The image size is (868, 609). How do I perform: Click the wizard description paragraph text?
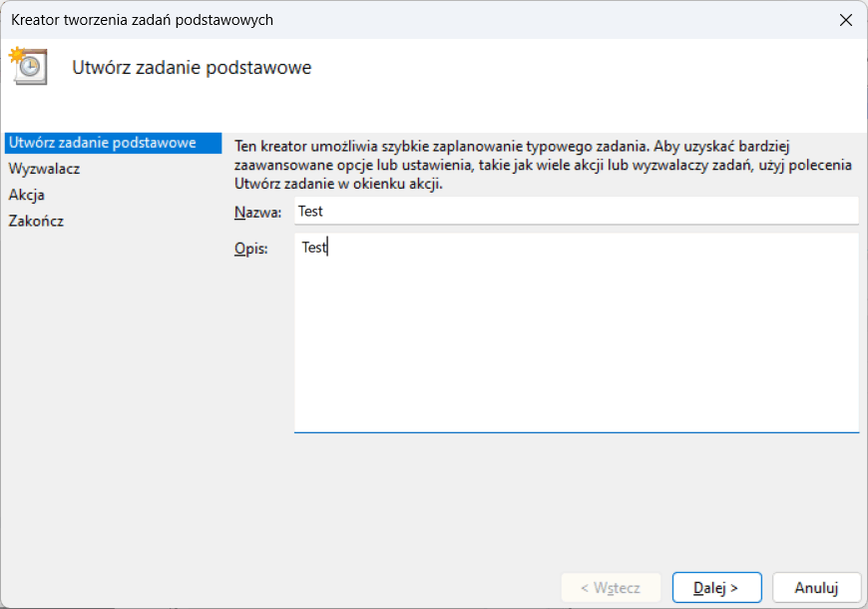pos(539,164)
